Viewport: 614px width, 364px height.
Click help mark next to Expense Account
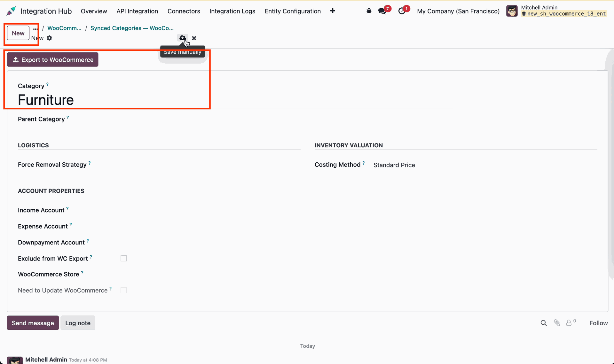[71, 225]
